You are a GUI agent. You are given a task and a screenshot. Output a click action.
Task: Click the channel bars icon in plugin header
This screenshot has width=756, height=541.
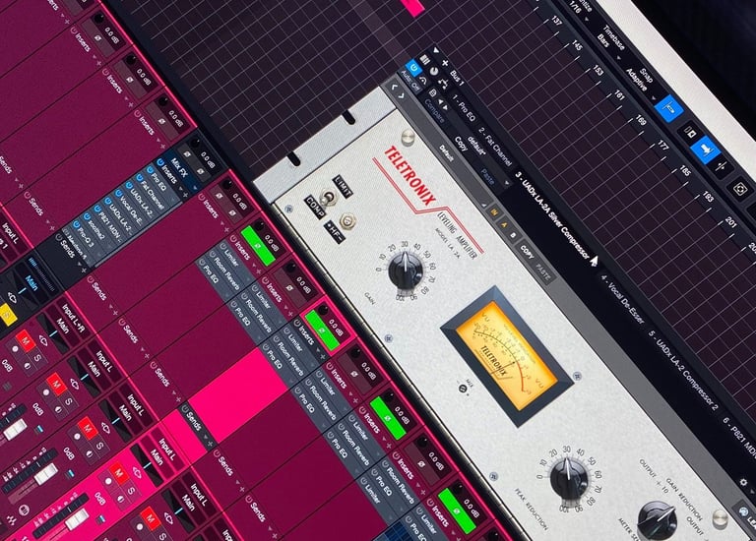coord(425,59)
